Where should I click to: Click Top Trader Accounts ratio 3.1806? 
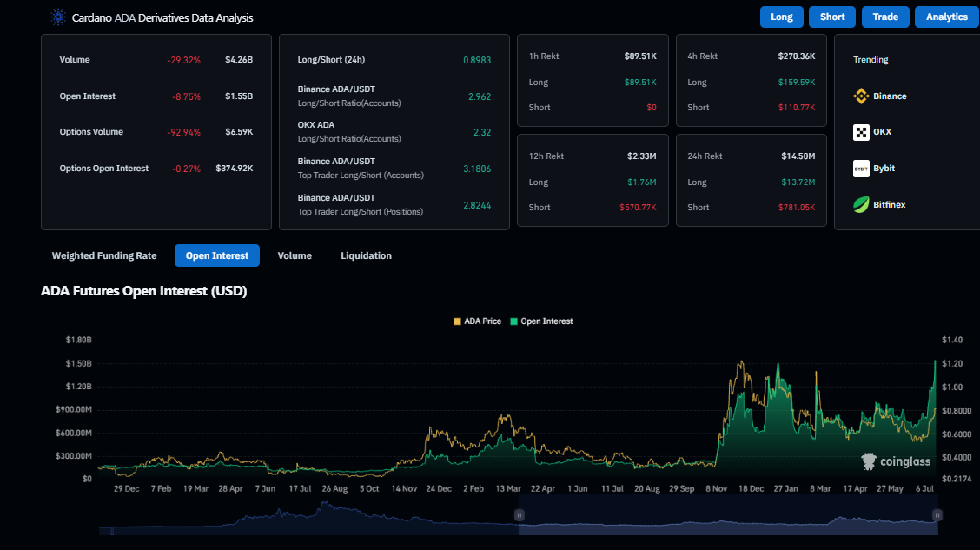coord(477,169)
